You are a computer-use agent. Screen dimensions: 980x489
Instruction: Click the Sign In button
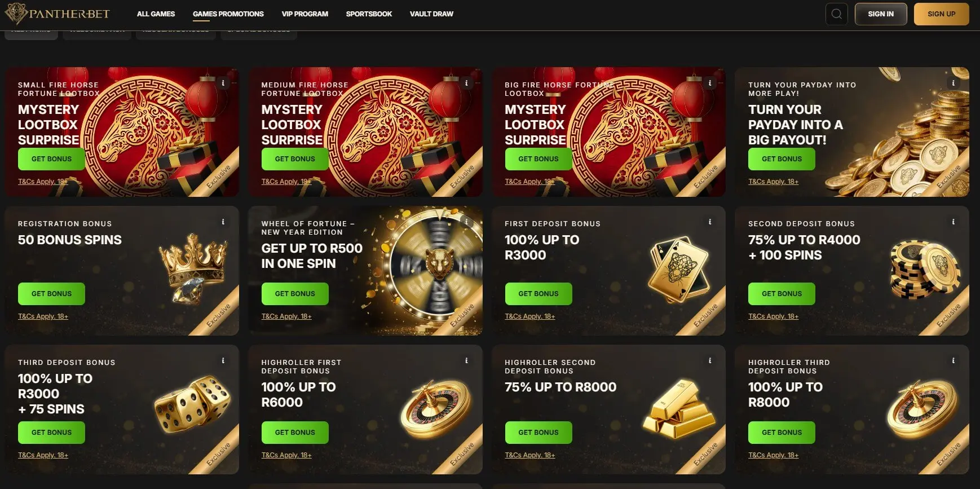pos(881,14)
